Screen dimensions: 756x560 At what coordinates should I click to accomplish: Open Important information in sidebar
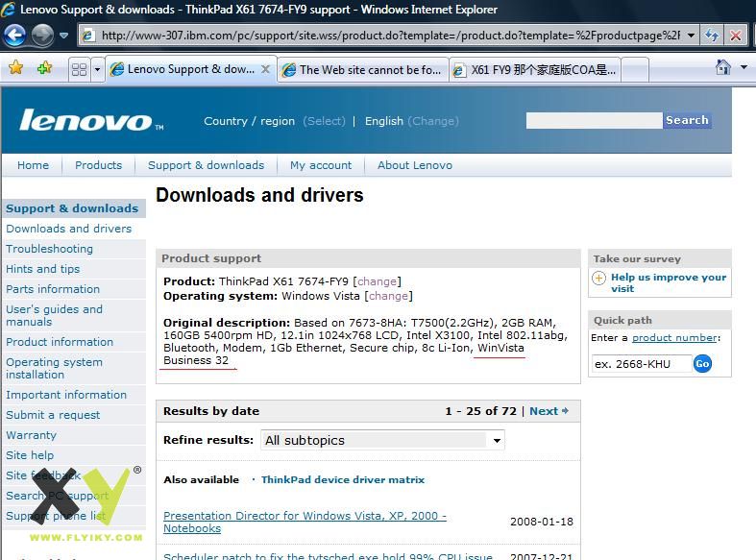(66, 395)
